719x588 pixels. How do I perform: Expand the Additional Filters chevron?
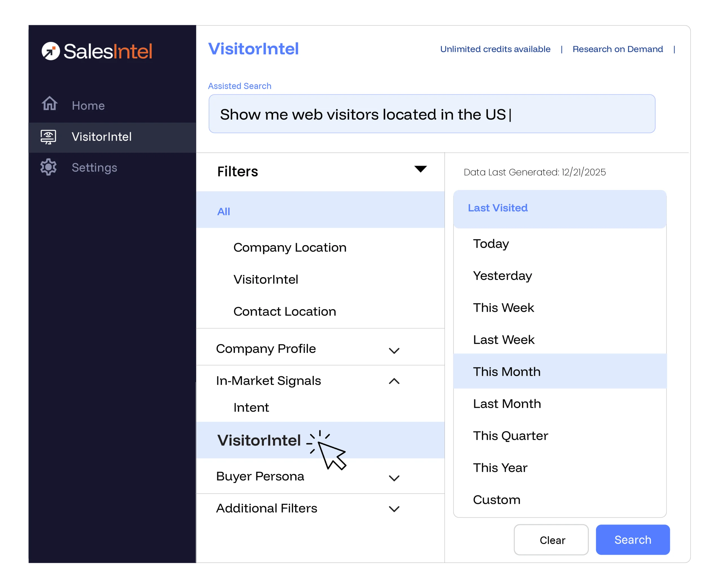point(394,509)
